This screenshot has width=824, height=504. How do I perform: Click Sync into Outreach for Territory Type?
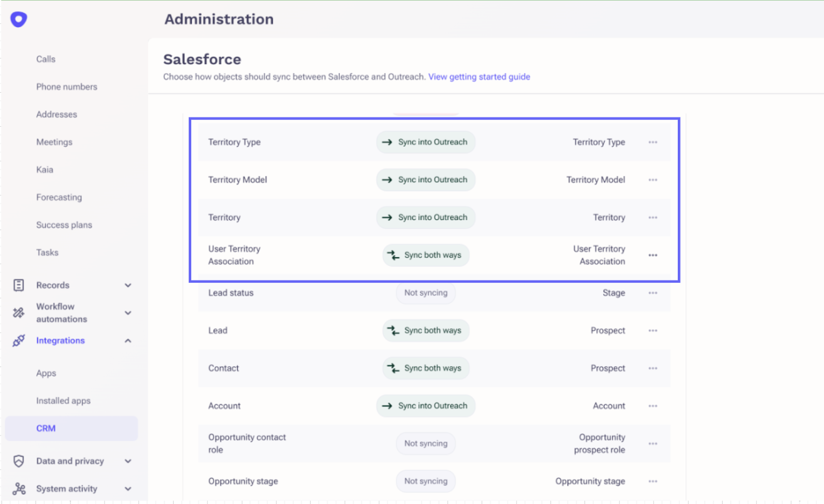click(x=426, y=142)
